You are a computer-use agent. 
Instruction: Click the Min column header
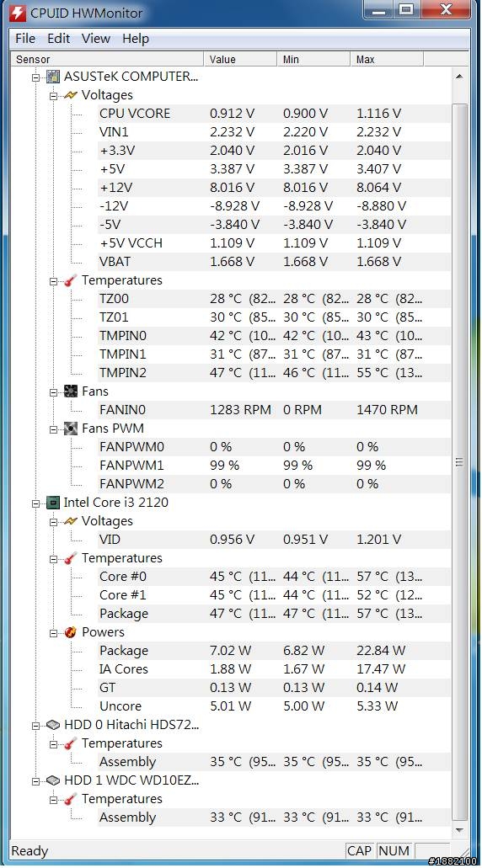tap(313, 59)
